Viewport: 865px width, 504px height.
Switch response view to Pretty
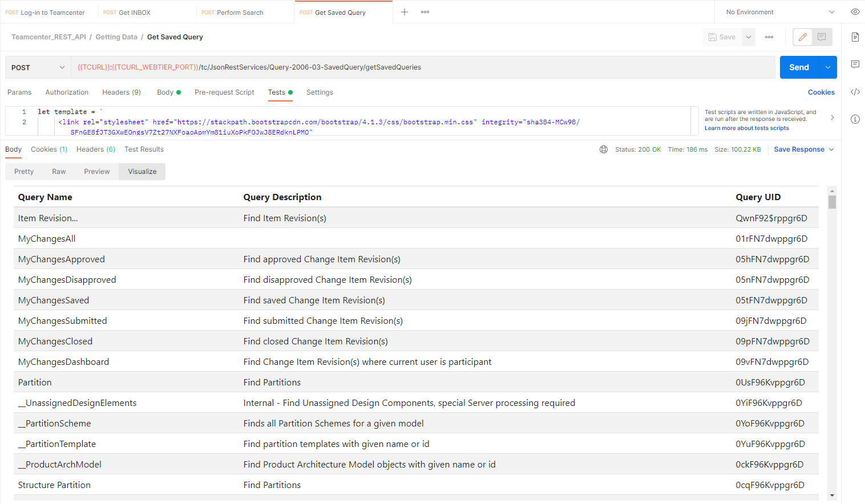point(24,172)
